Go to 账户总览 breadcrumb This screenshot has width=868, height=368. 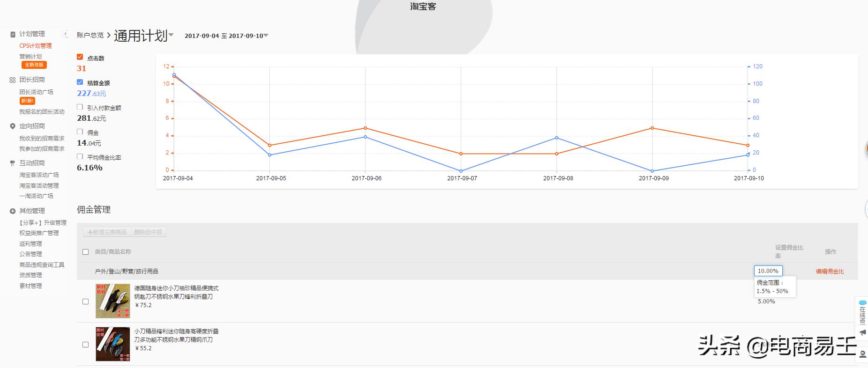90,36
